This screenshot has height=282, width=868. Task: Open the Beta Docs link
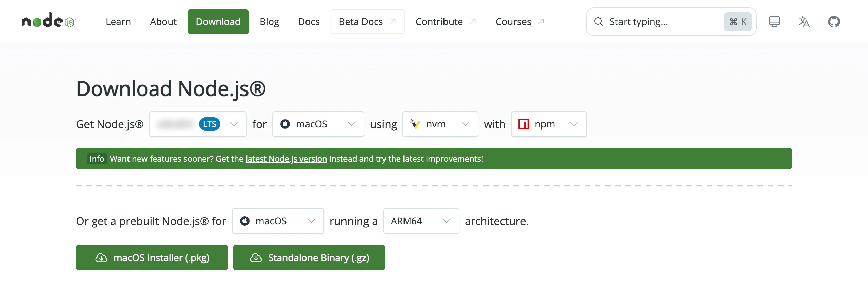coord(368,22)
